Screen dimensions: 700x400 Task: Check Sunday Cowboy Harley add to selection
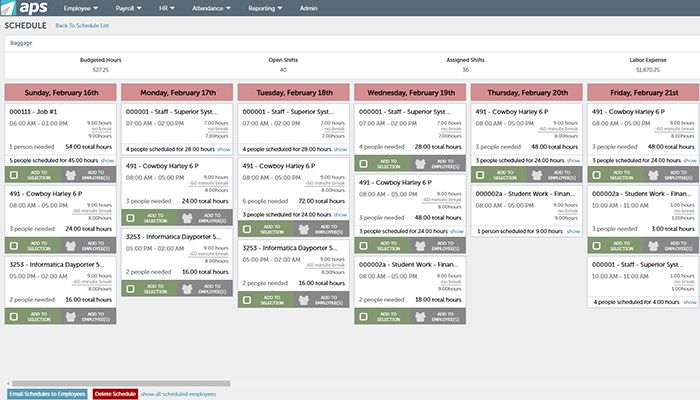click(x=14, y=246)
